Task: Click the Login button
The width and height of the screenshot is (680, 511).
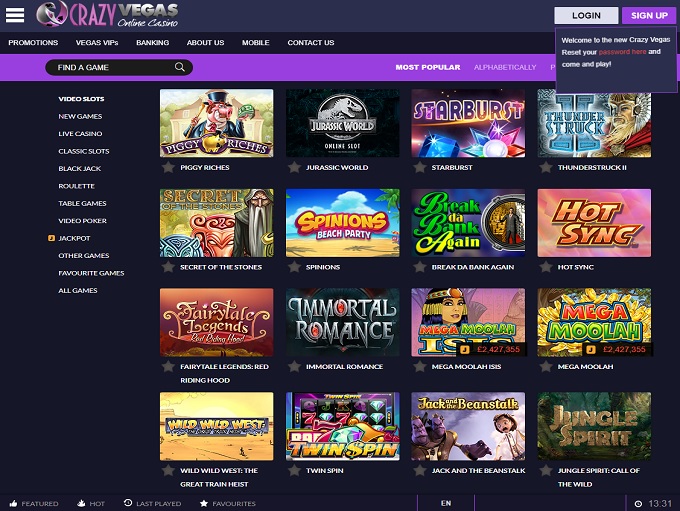Action: click(x=586, y=15)
